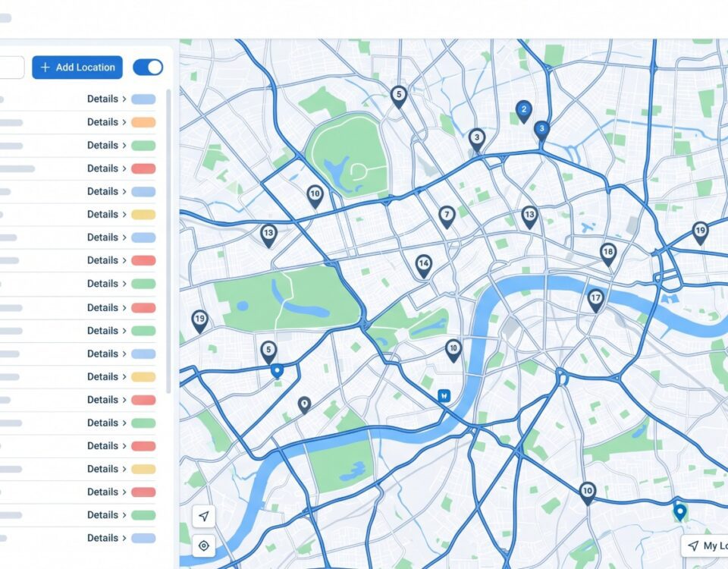
Task: Select marker 18 on the map
Action: tap(608, 254)
